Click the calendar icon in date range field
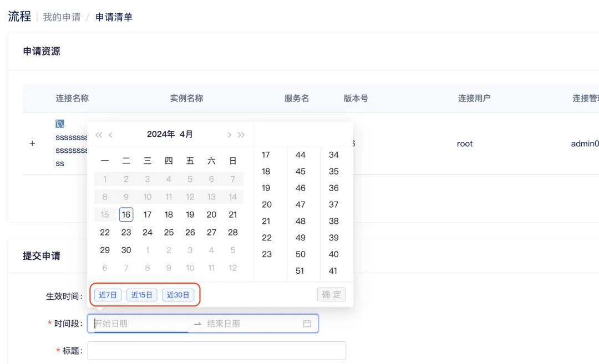599x364 pixels. click(x=307, y=324)
